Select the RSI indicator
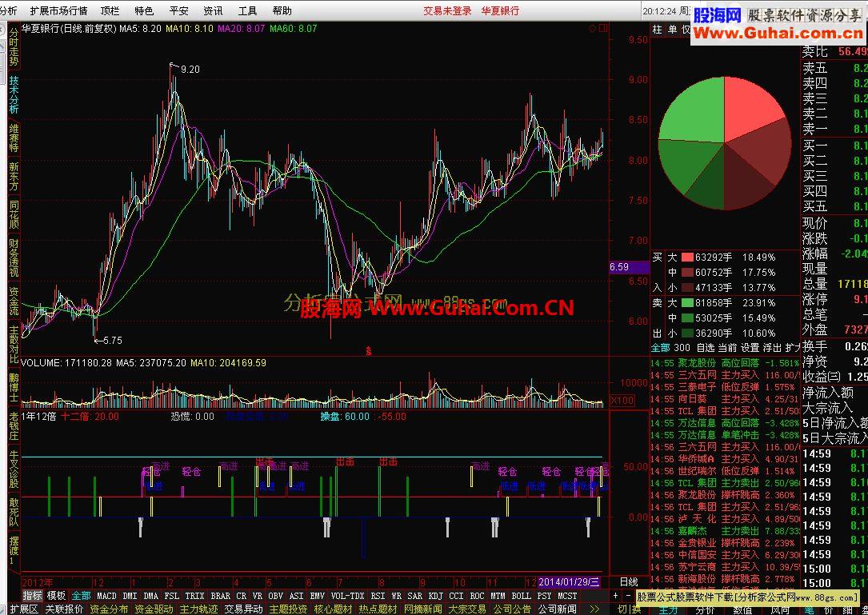Image resolution: width=868 pixels, height=615 pixels. pyautogui.click(x=378, y=596)
